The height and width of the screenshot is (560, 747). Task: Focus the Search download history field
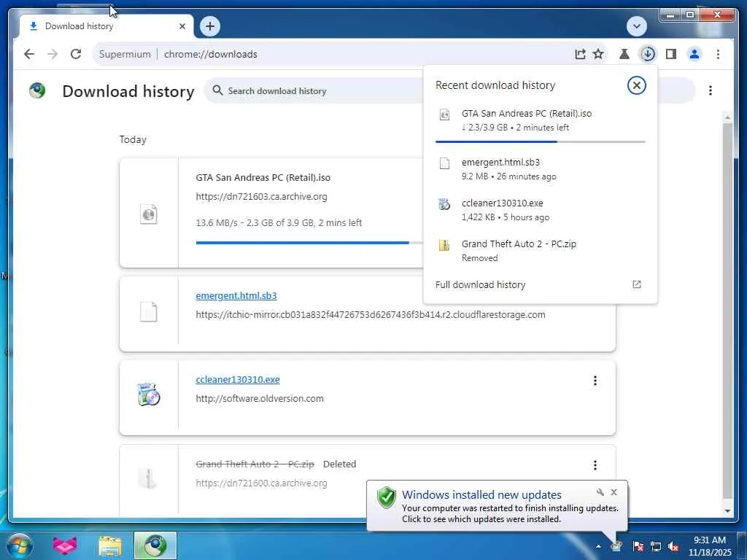(314, 90)
